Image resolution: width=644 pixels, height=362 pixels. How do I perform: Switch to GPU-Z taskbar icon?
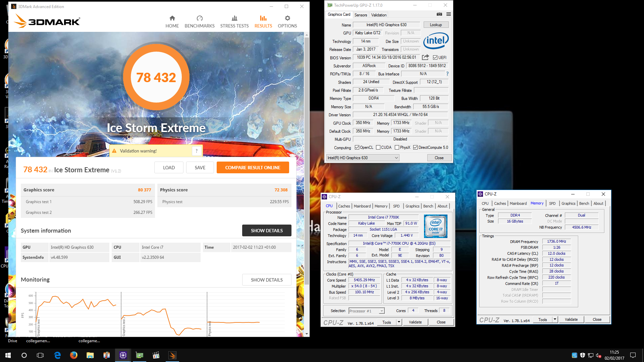(140, 355)
